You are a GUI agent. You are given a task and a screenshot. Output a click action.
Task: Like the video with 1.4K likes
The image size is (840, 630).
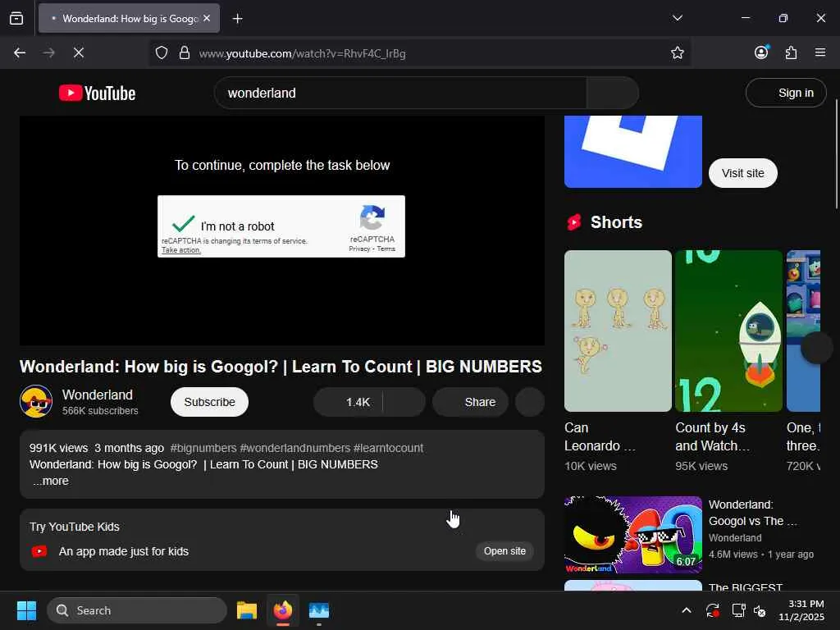348,402
